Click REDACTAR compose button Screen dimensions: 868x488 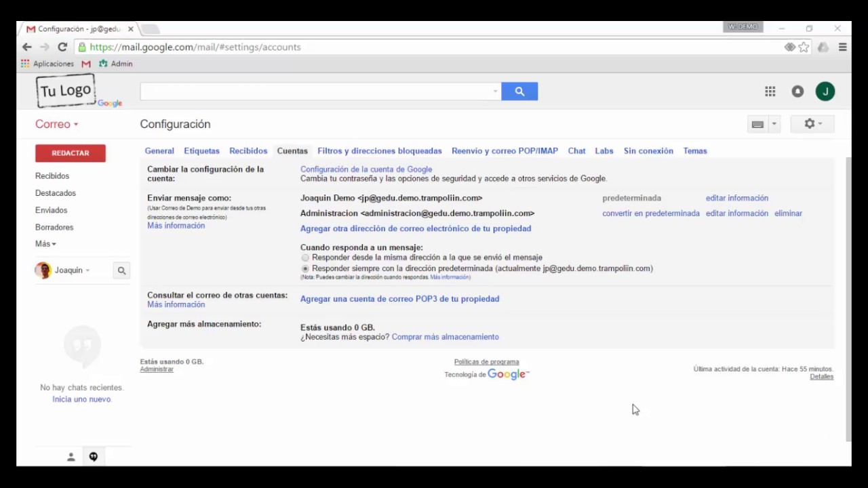pos(71,153)
